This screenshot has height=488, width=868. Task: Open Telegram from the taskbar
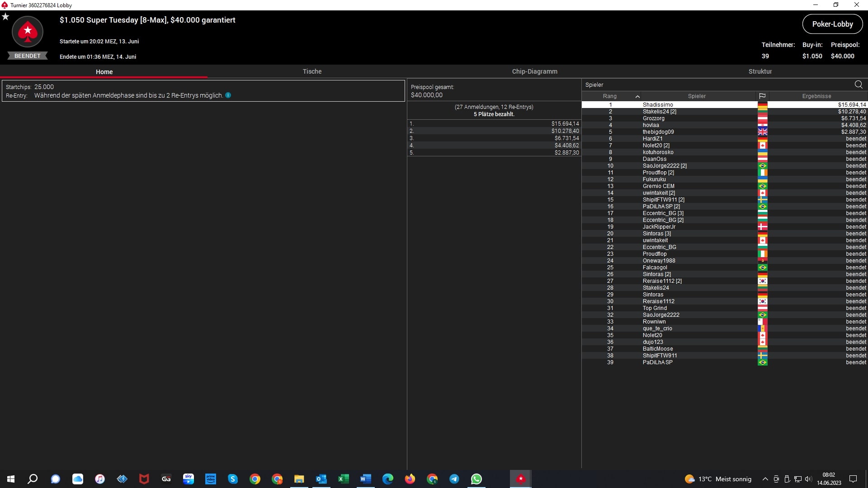point(454,479)
